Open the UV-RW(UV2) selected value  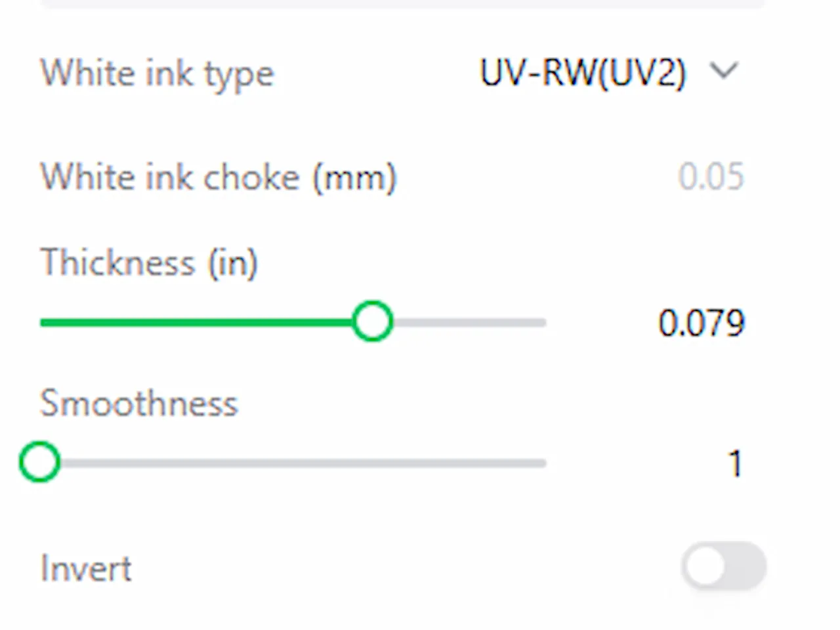coord(583,72)
